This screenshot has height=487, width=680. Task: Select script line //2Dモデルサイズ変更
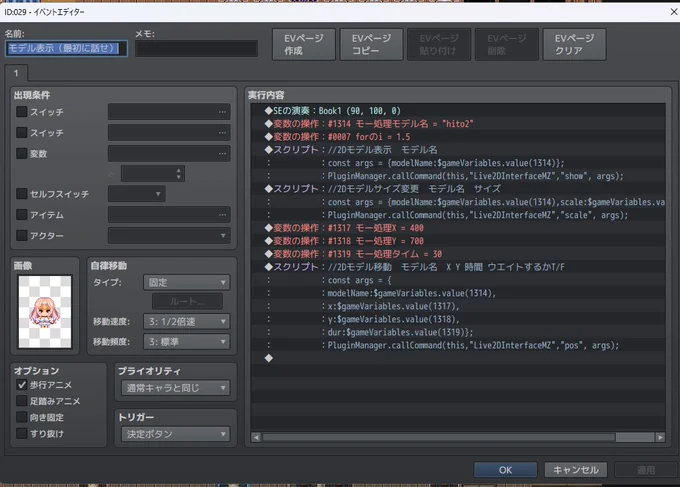pyautogui.click(x=458, y=189)
